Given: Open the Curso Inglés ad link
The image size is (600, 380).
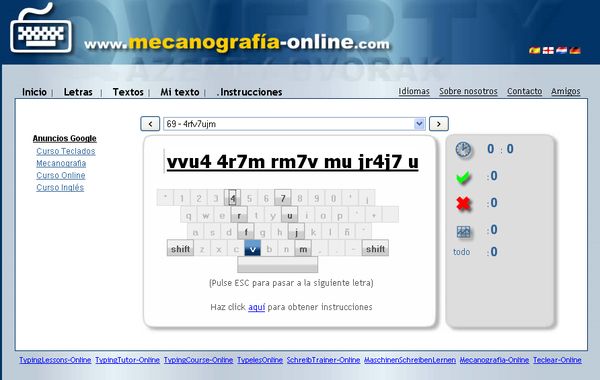Looking at the screenshot, I should pyautogui.click(x=60, y=188).
